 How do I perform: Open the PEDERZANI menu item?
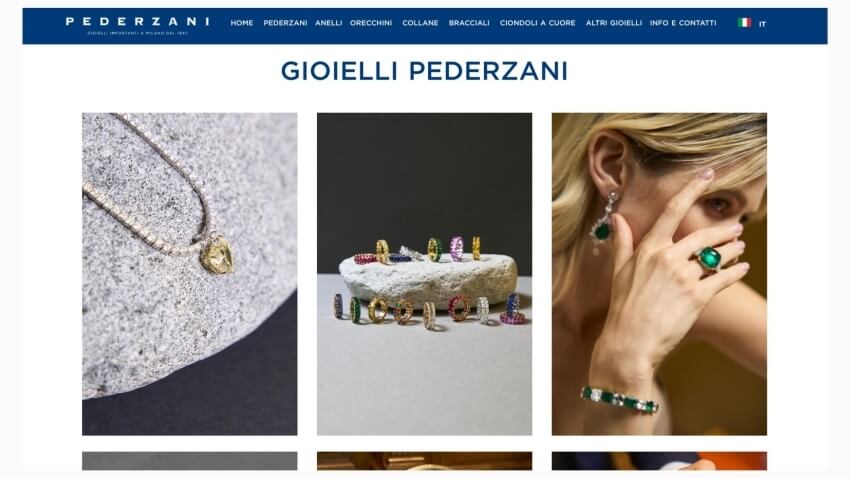pos(285,23)
